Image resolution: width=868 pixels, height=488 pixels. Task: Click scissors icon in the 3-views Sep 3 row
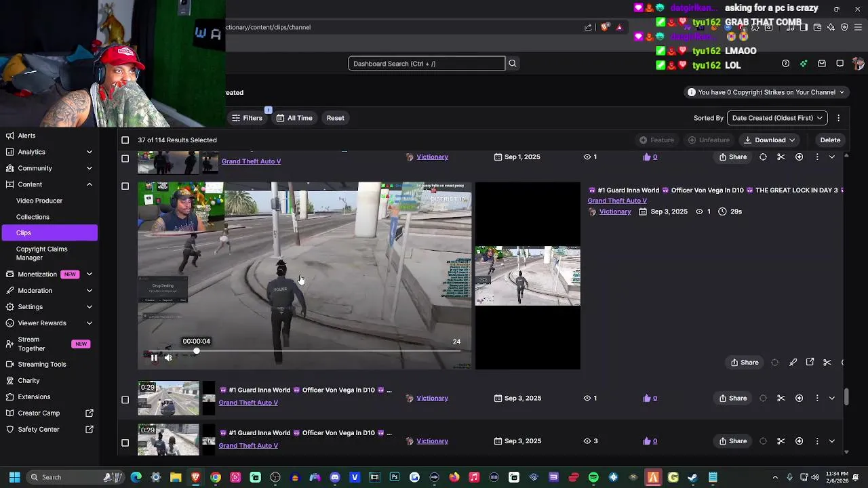pos(781,441)
